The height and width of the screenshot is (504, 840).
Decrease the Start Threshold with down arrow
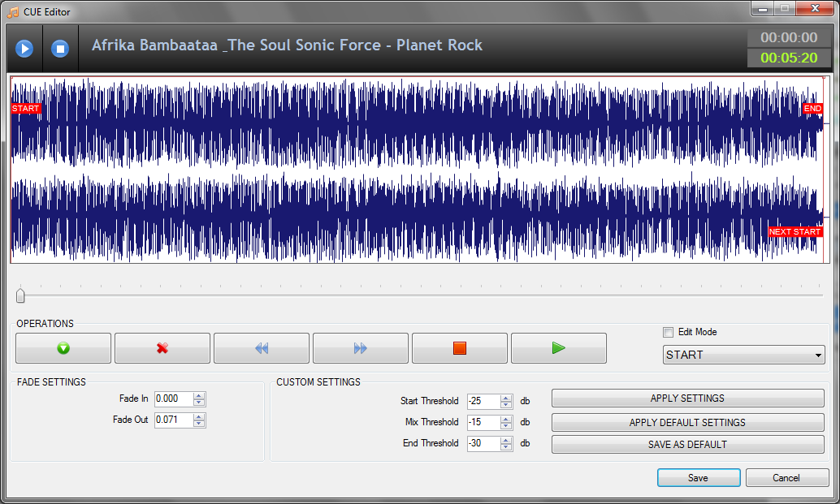[x=506, y=404]
